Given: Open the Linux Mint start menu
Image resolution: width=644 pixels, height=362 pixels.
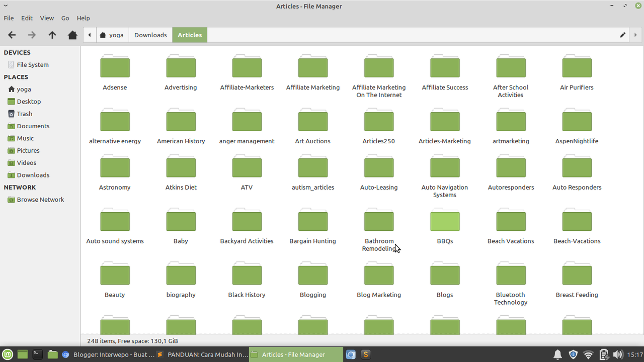Looking at the screenshot, I should 8,354.
